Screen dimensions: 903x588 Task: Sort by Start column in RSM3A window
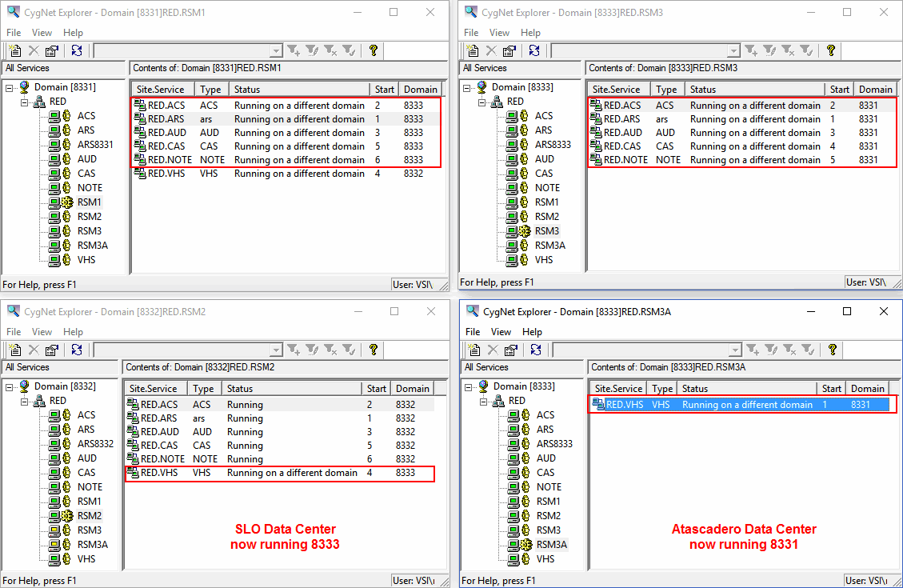(831, 389)
